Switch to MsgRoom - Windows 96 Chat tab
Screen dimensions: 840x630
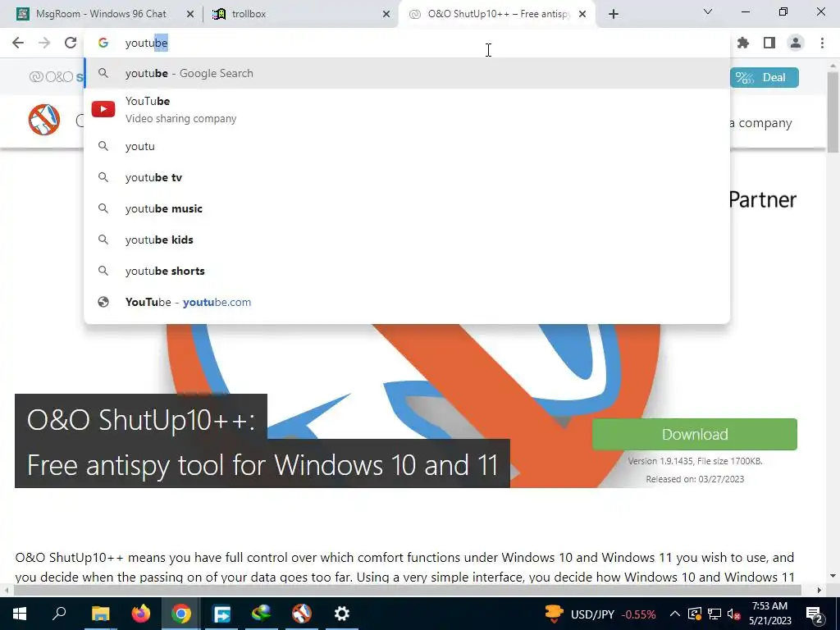[101, 14]
